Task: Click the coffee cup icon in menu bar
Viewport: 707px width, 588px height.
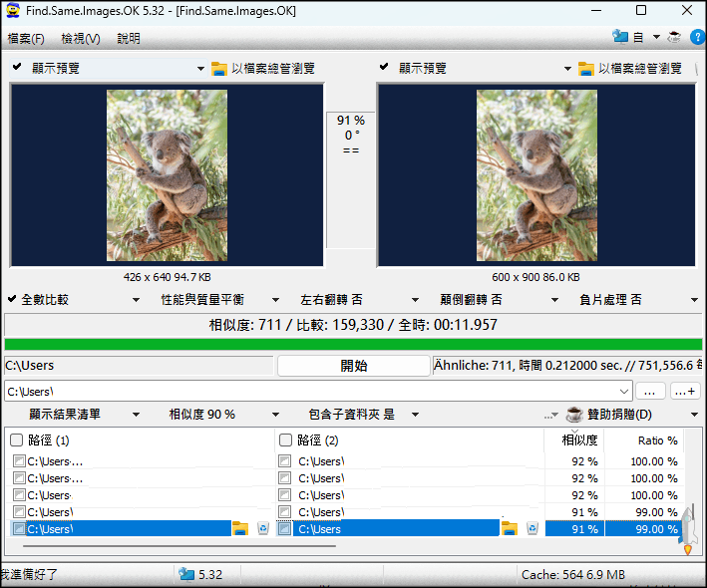Action: click(675, 38)
